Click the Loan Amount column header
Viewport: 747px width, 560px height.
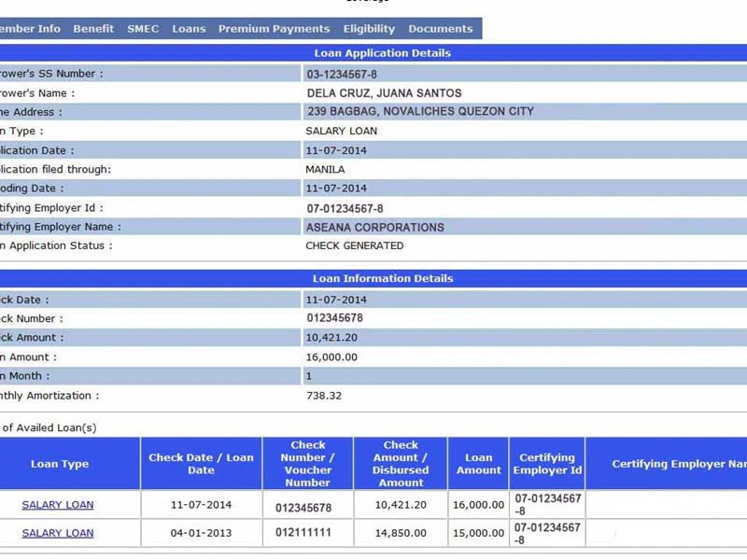click(x=479, y=464)
